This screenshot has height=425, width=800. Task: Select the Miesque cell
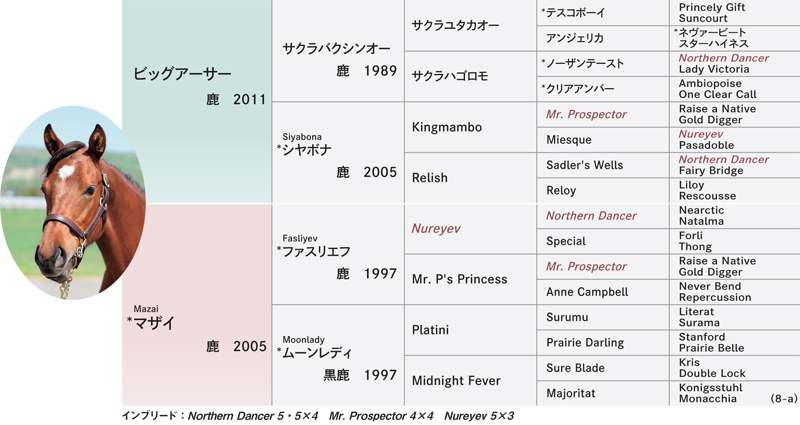[603, 140]
